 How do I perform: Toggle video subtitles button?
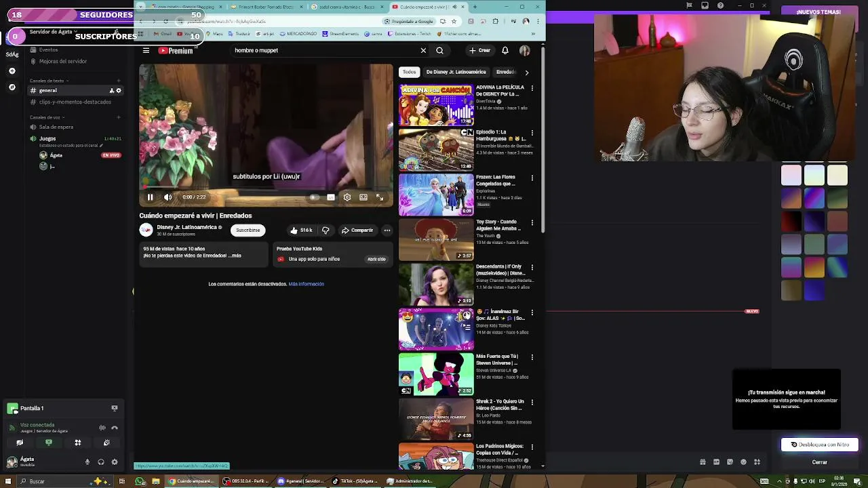(x=330, y=197)
